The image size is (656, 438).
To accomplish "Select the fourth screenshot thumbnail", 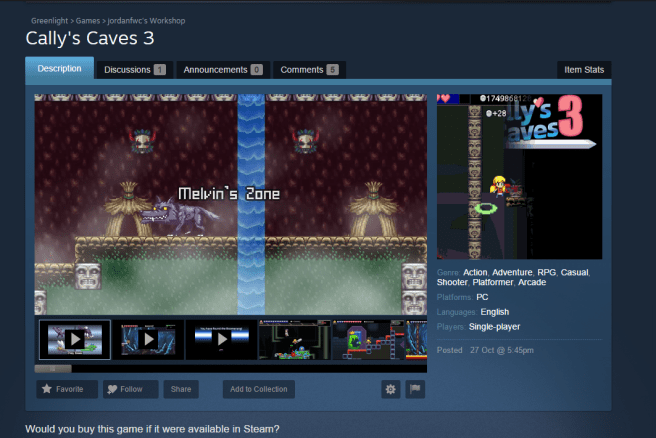I will [294, 340].
